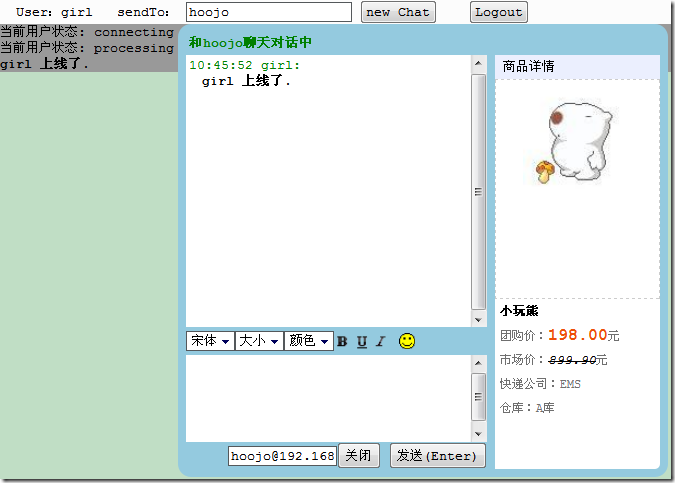Click the compose box scrollbar up arrow
675x483 pixels.
tap(478, 364)
